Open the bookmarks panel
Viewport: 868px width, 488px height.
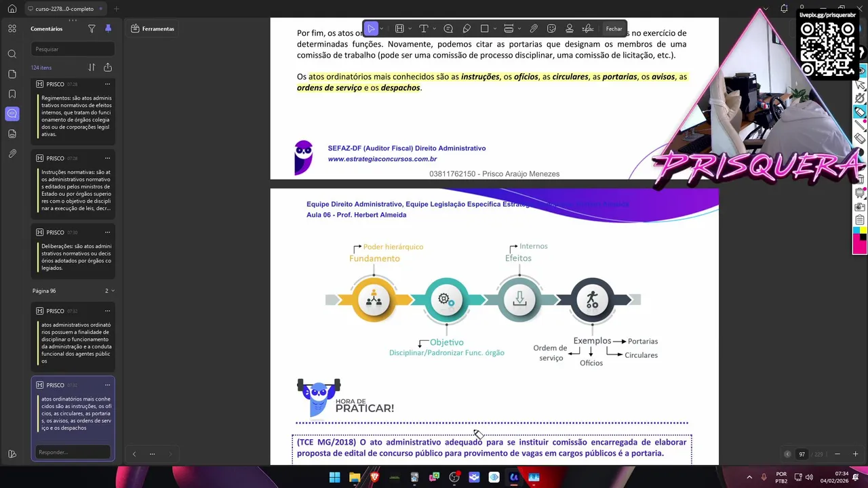click(x=12, y=94)
